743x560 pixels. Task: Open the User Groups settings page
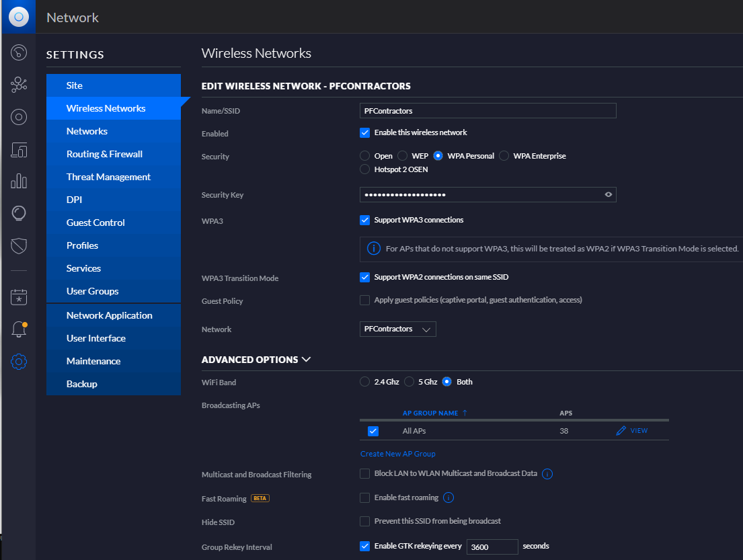[92, 291]
